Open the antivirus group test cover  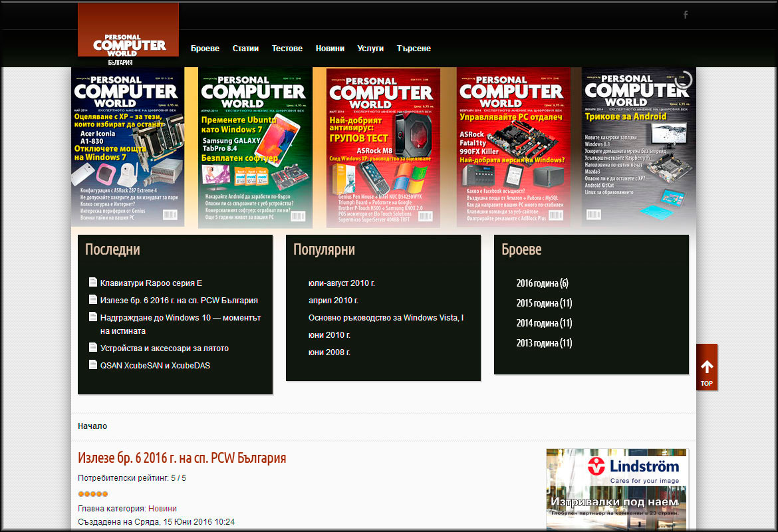(x=383, y=148)
